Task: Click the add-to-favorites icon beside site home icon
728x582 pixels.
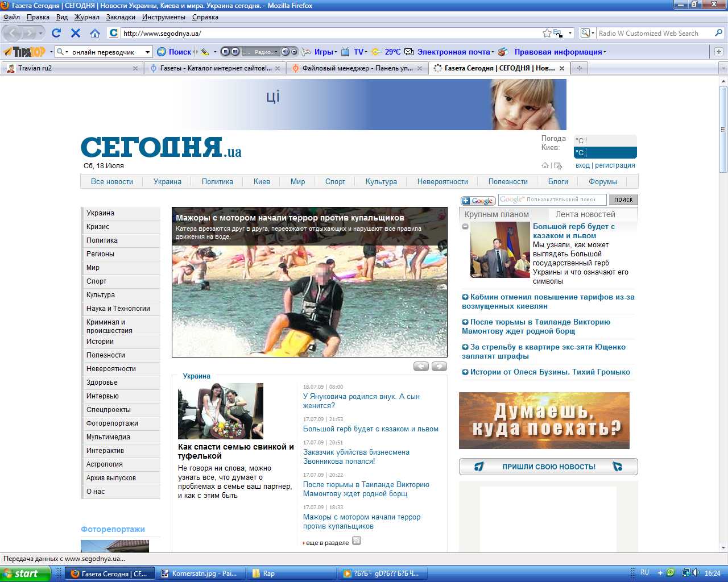Action: [x=557, y=165]
